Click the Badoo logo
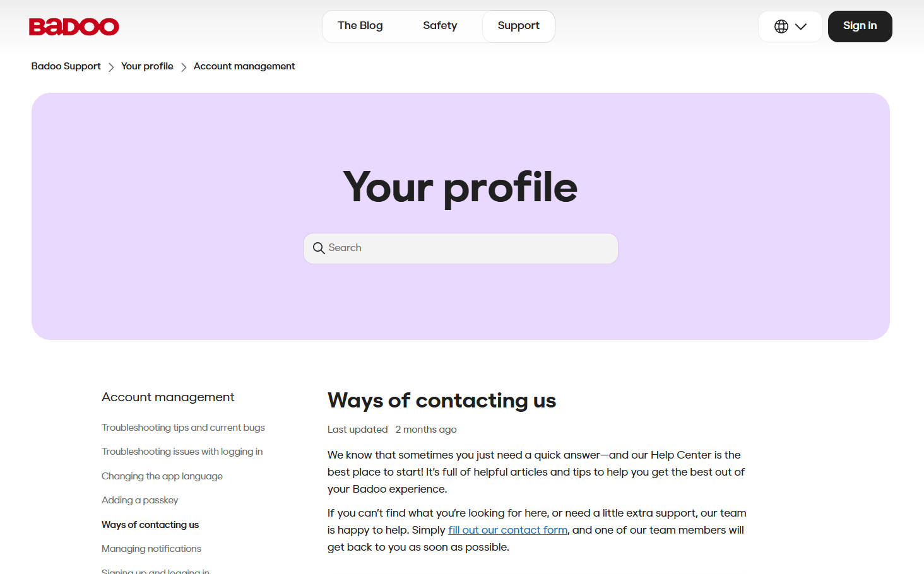This screenshot has width=924, height=574. tap(74, 26)
